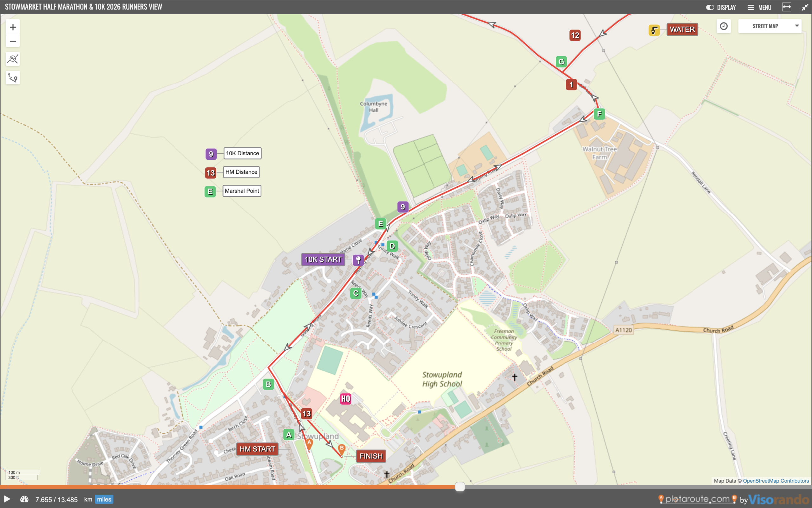
Task: Click the 10K START pin marker
Action: click(358, 260)
